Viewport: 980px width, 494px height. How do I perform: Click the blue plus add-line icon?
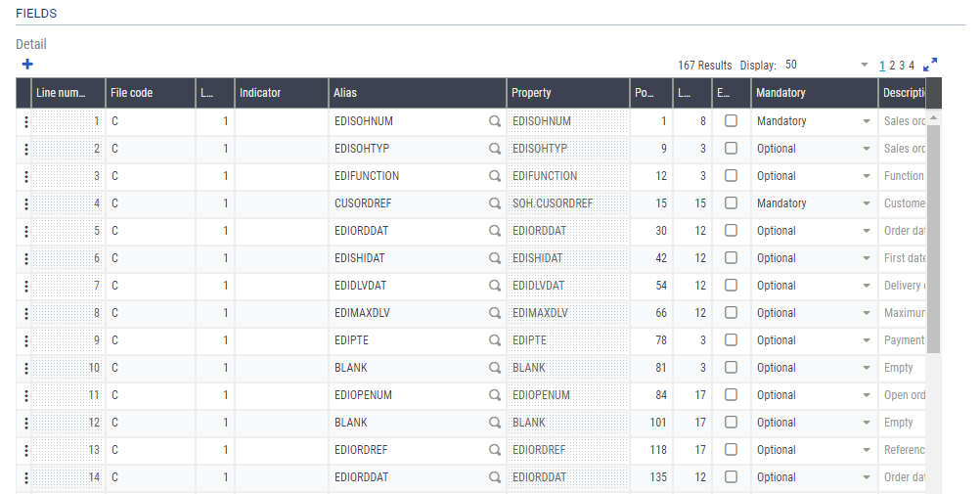[27, 65]
